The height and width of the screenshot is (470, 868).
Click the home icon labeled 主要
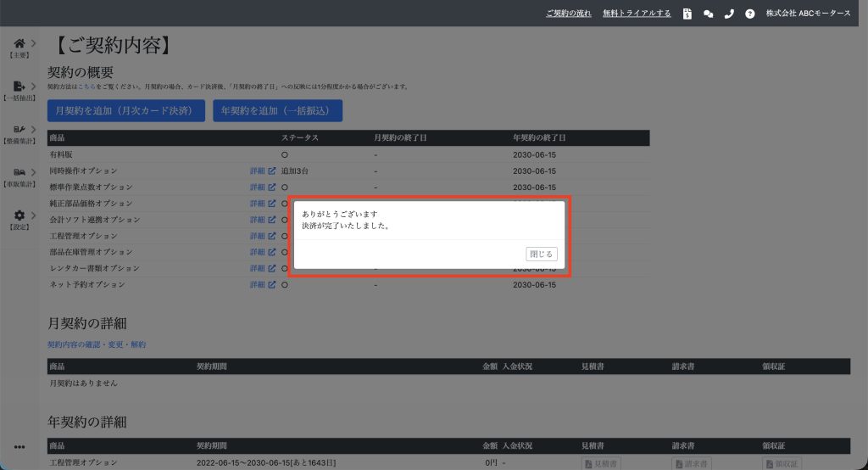click(x=19, y=43)
